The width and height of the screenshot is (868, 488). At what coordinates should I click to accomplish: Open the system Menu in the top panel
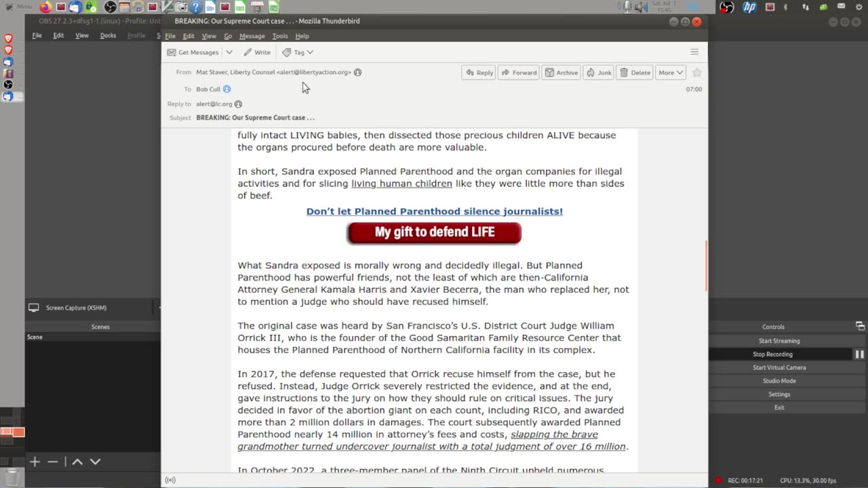tap(19, 7)
